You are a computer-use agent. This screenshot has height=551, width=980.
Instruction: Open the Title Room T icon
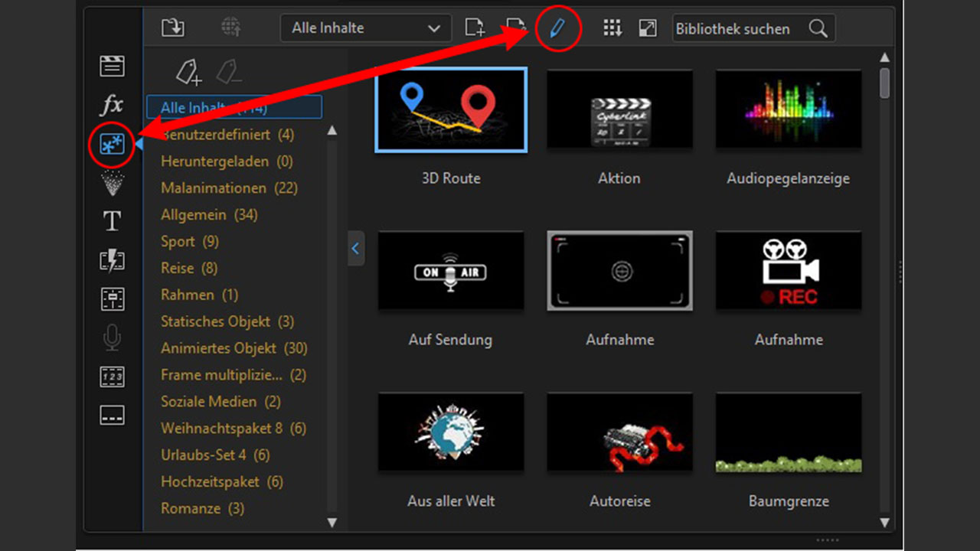[112, 221]
